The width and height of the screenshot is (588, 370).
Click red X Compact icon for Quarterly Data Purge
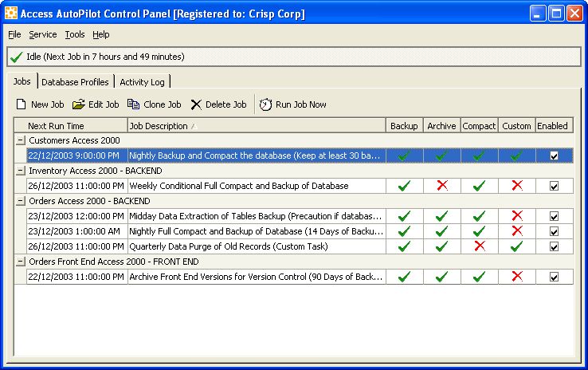click(x=479, y=246)
